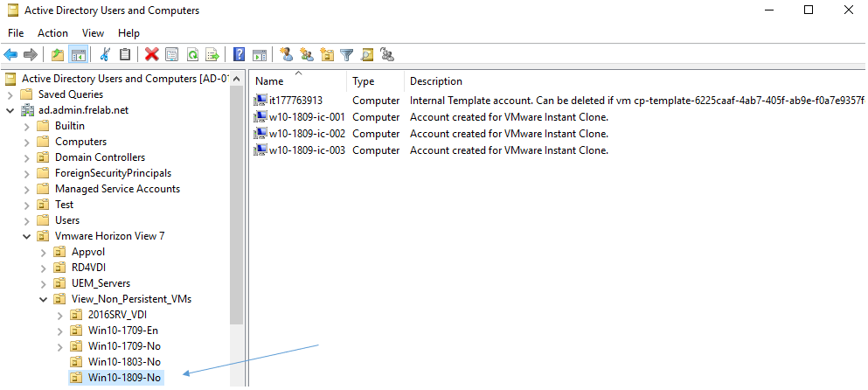
Task: Select the Win10-1803-No organizational unit
Action: pyautogui.click(x=123, y=362)
